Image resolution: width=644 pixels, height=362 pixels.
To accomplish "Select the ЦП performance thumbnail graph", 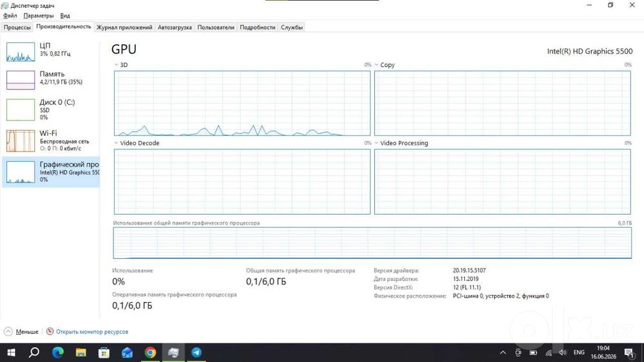I will (21, 52).
